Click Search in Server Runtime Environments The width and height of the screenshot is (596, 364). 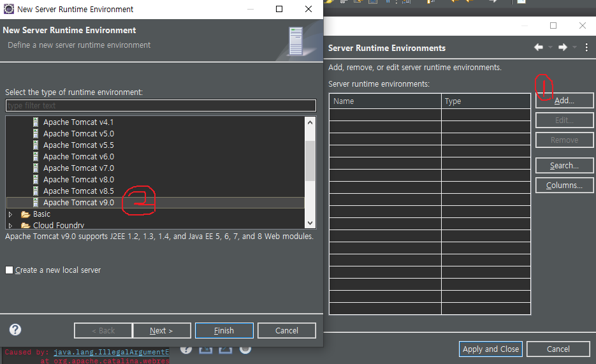(x=565, y=166)
